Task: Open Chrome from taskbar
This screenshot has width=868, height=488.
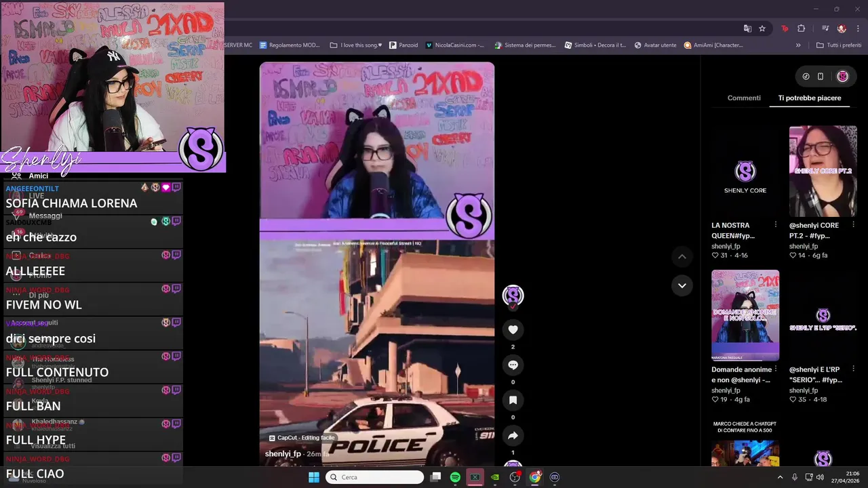Action: click(535, 477)
